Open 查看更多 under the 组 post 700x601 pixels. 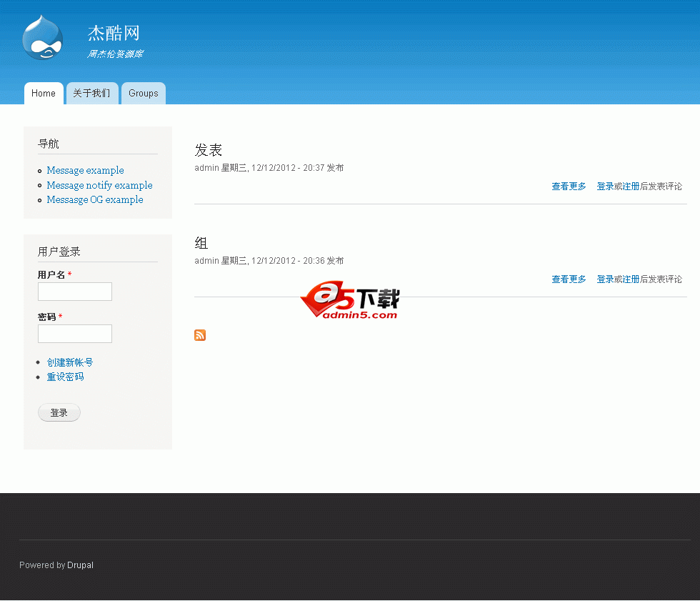point(568,279)
